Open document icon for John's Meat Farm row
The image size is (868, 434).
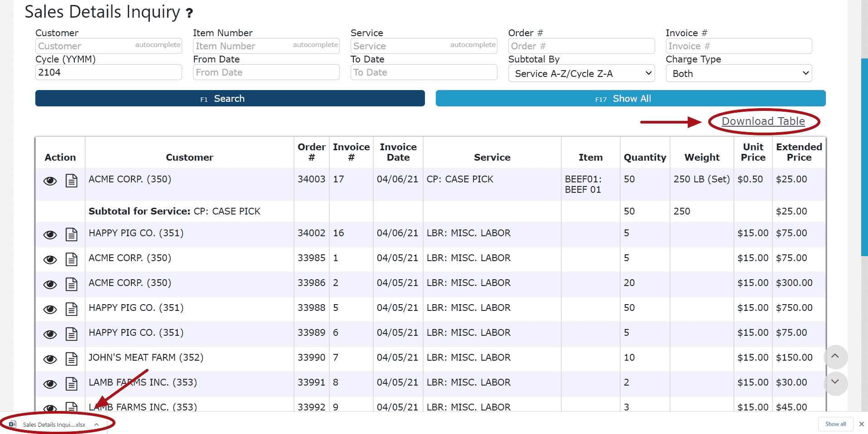coord(72,359)
